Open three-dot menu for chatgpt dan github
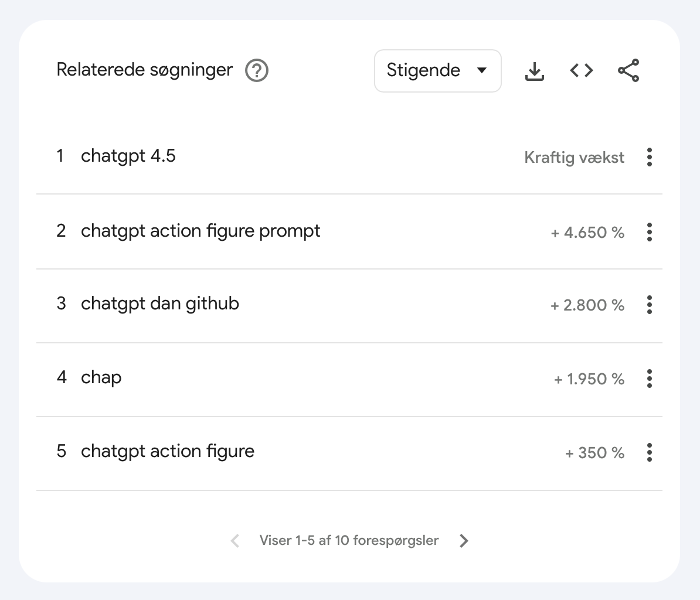700x600 pixels. [x=649, y=305]
